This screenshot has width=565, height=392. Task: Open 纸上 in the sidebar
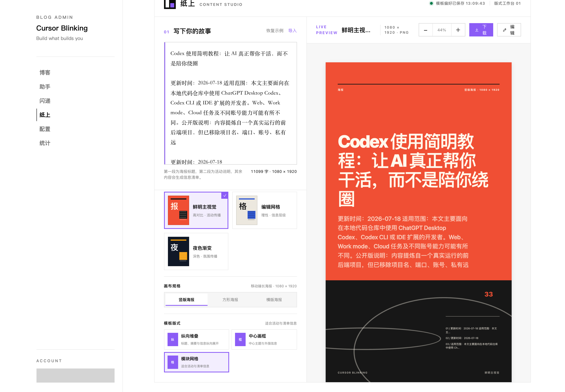tap(45, 115)
